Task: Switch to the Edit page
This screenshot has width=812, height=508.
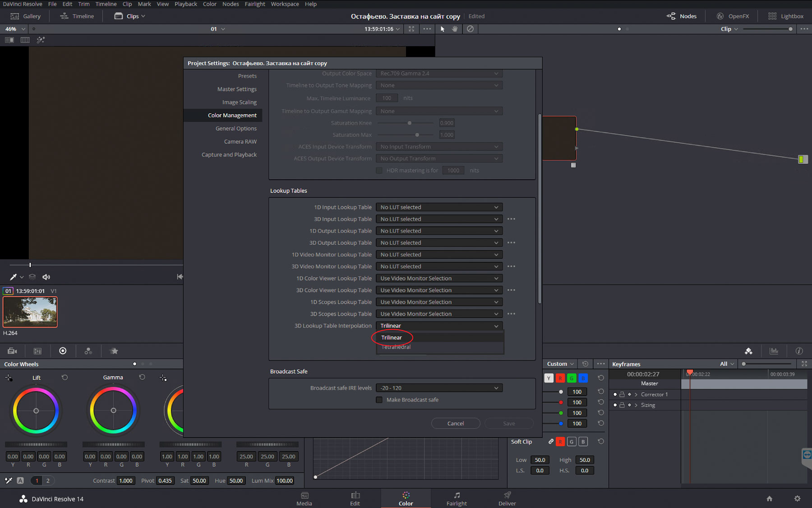Action: pos(355,499)
